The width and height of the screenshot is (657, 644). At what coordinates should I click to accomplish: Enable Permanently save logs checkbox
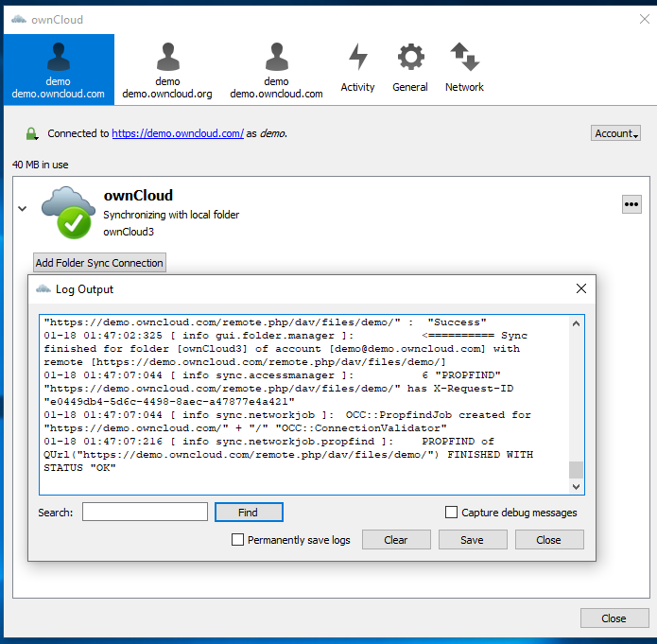coord(237,539)
